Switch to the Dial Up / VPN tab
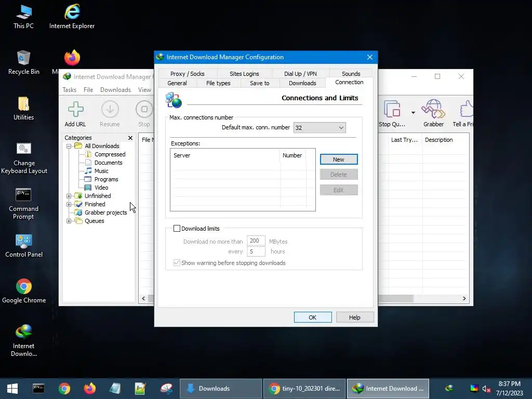This screenshot has height=399, width=532. click(300, 74)
